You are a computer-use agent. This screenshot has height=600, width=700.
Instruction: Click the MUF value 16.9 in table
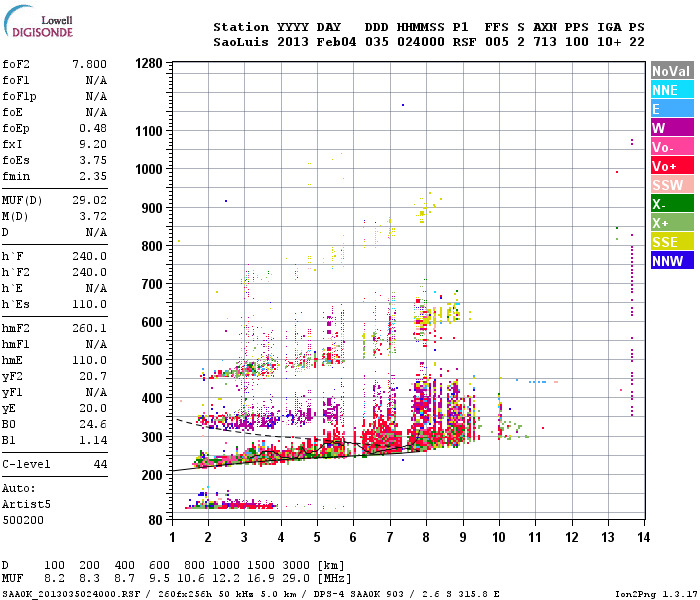pos(261,579)
